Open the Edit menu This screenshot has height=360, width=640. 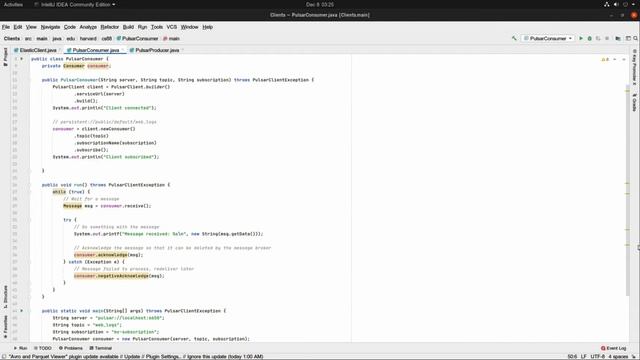click(18, 27)
